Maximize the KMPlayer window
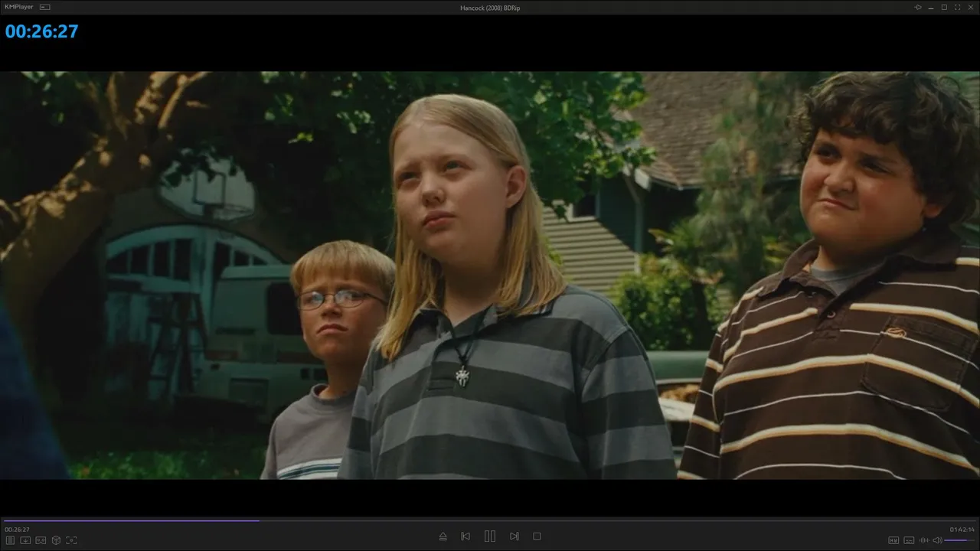 (944, 7)
